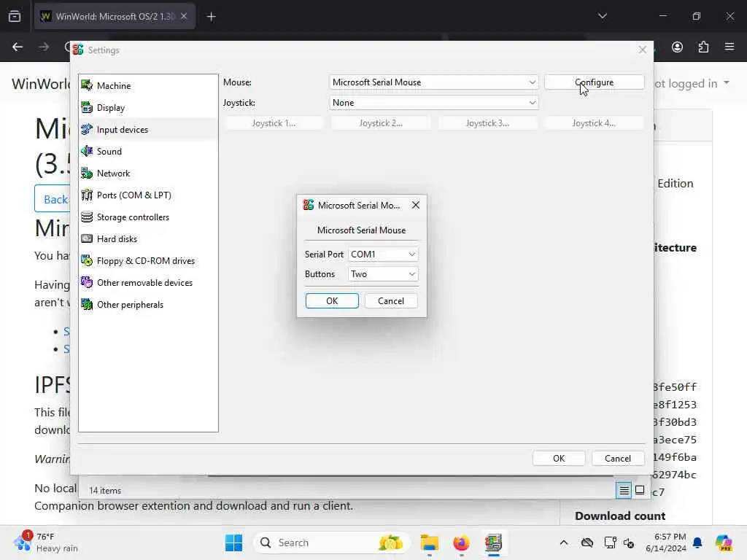Cancel the Microsoft Serial Mouse dialog
This screenshot has width=747, height=560.
[x=391, y=301]
